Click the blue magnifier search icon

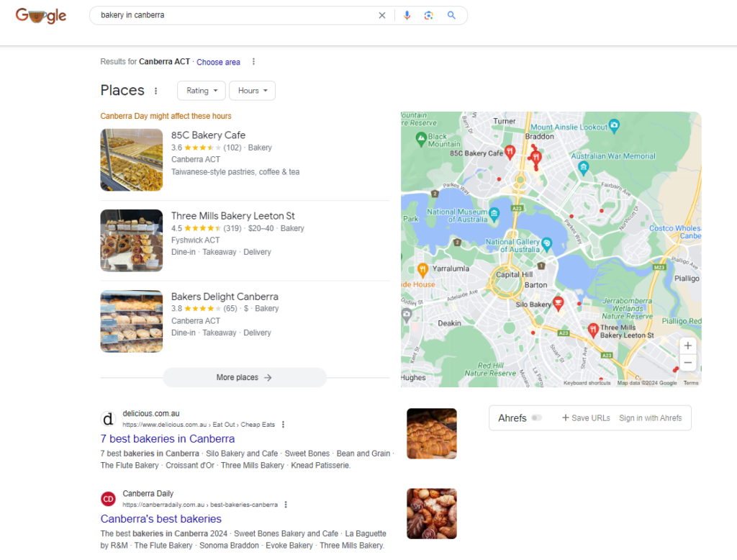pyautogui.click(x=451, y=15)
